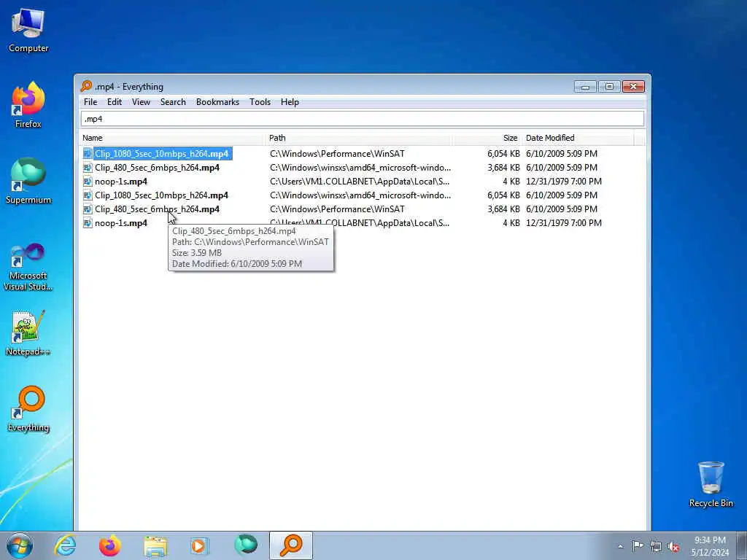Viewport: 747px width, 560px height.
Task: Open the Bookmarks menu
Action: click(x=217, y=102)
